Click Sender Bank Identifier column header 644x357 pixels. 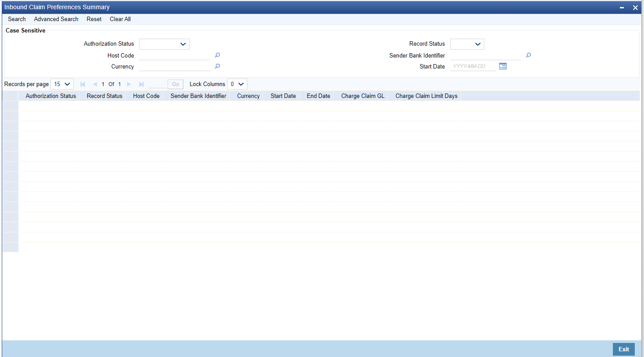point(198,96)
